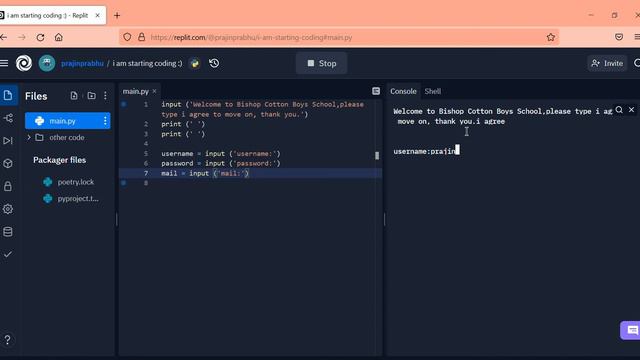The image size is (640, 360).
Task: Switch to the Shell tab
Action: click(433, 91)
